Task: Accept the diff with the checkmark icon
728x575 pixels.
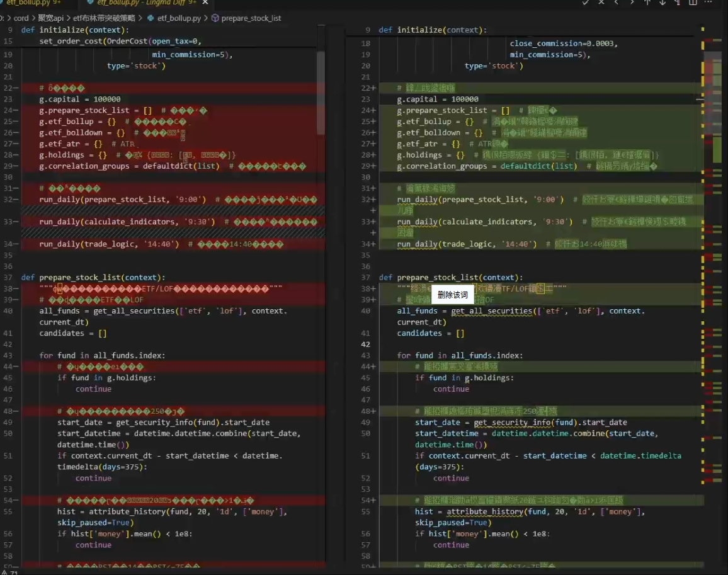Action: click(586, 3)
